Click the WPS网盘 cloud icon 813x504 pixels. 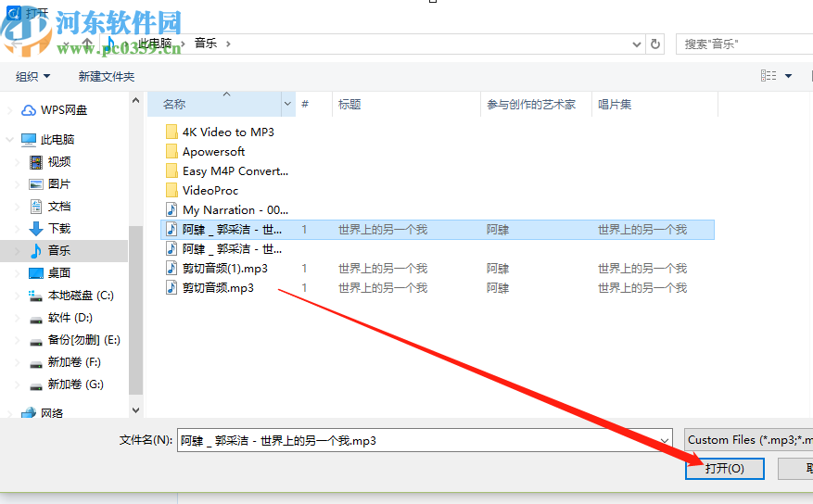tap(28, 110)
